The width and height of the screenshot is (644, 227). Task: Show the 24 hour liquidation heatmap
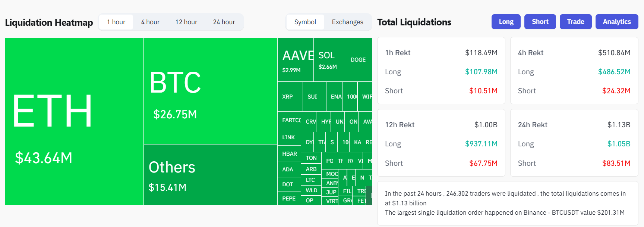click(x=224, y=22)
